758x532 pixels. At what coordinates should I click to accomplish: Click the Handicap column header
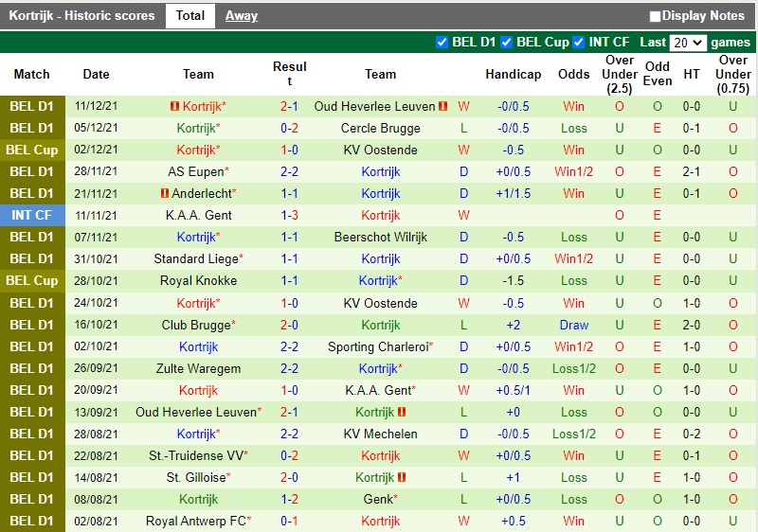point(513,75)
